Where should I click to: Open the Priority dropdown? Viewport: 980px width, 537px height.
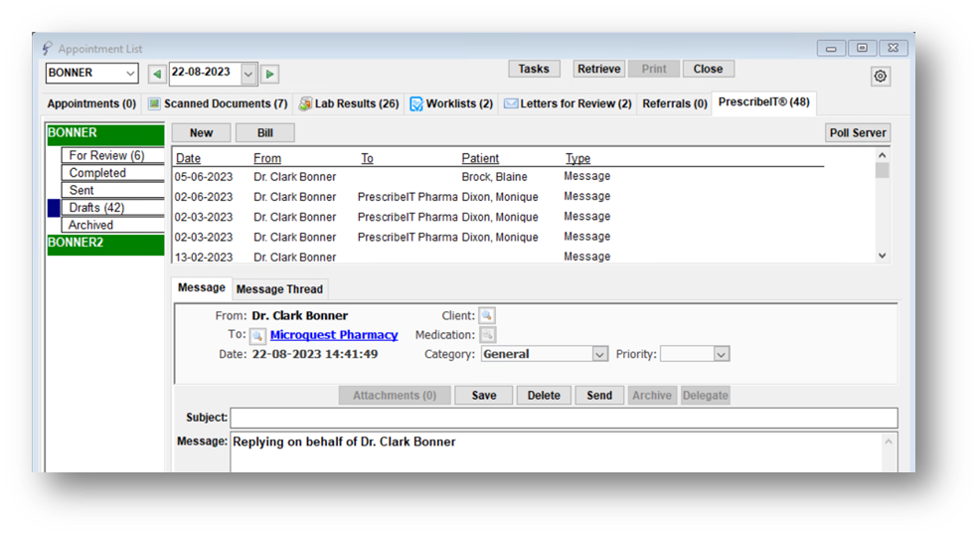click(721, 354)
